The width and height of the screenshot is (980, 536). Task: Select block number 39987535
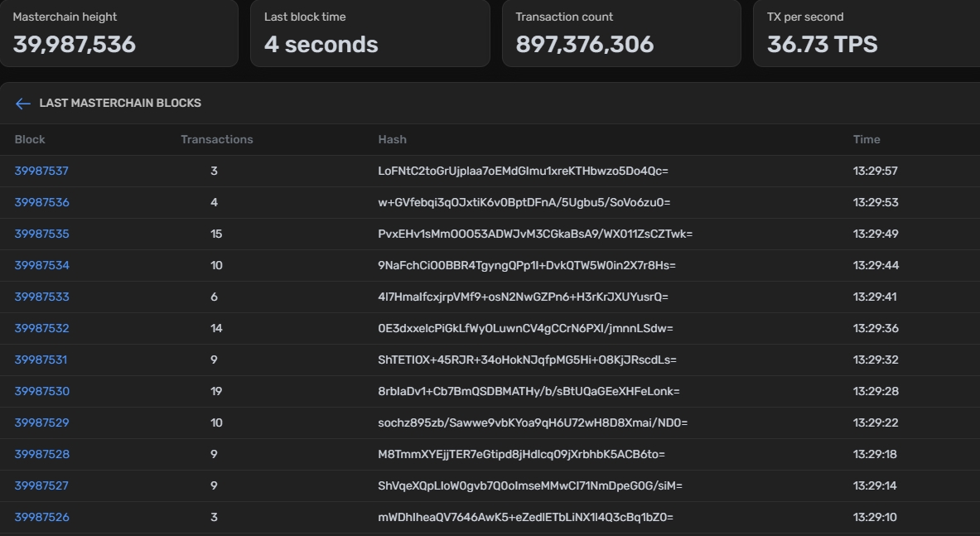41,234
